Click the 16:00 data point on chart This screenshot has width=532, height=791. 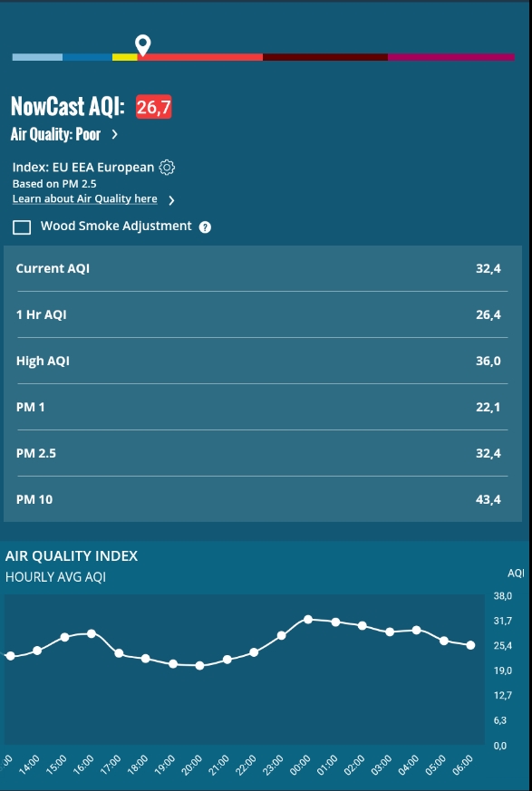(x=92, y=633)
